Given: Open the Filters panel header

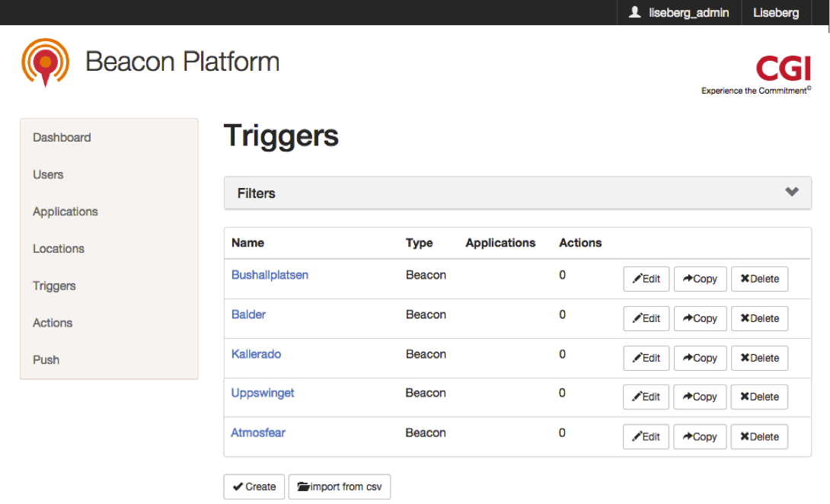Looking at the screenshot, I should tap(518, 193).
